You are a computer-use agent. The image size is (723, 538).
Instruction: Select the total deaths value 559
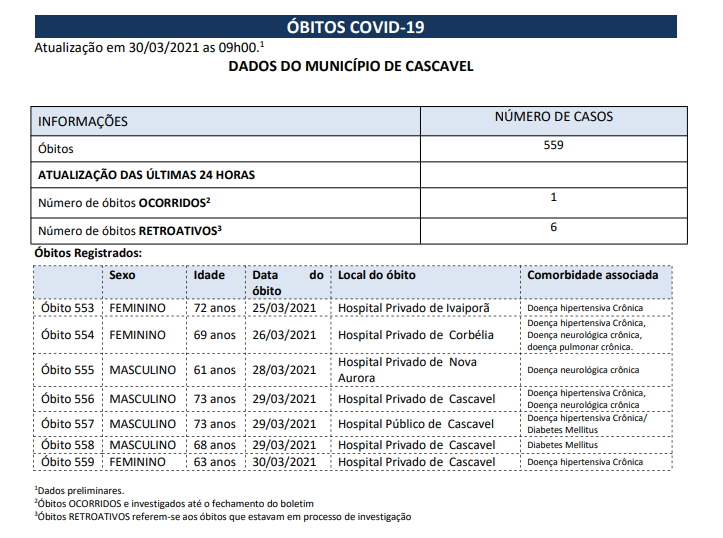553,145
